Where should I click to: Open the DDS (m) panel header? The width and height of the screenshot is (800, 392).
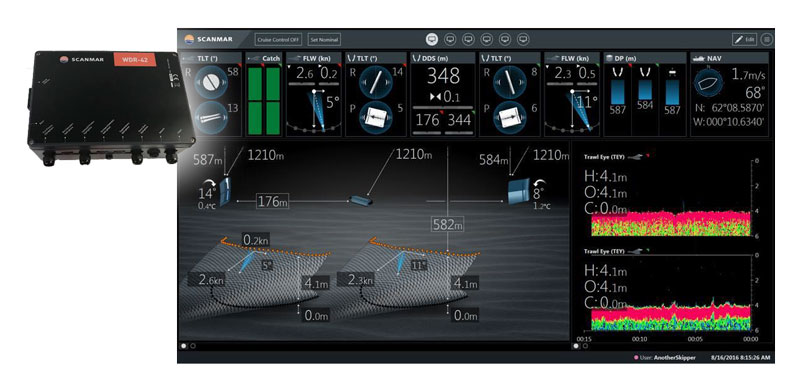[x=443, y=58]
